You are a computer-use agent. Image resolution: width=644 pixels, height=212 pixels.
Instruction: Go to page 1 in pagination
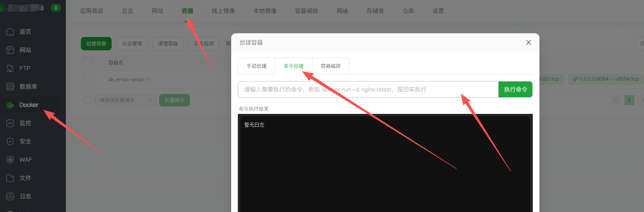pos(629,100)
